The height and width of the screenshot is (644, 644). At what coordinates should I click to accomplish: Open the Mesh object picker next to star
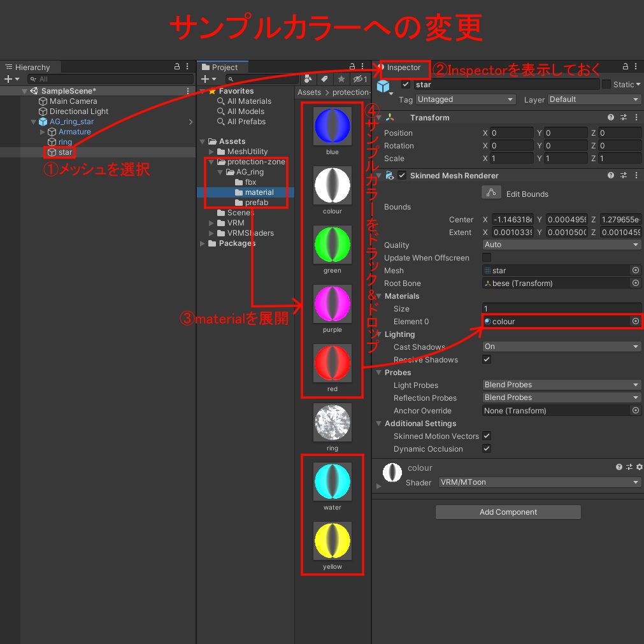(x=635, y=270)
